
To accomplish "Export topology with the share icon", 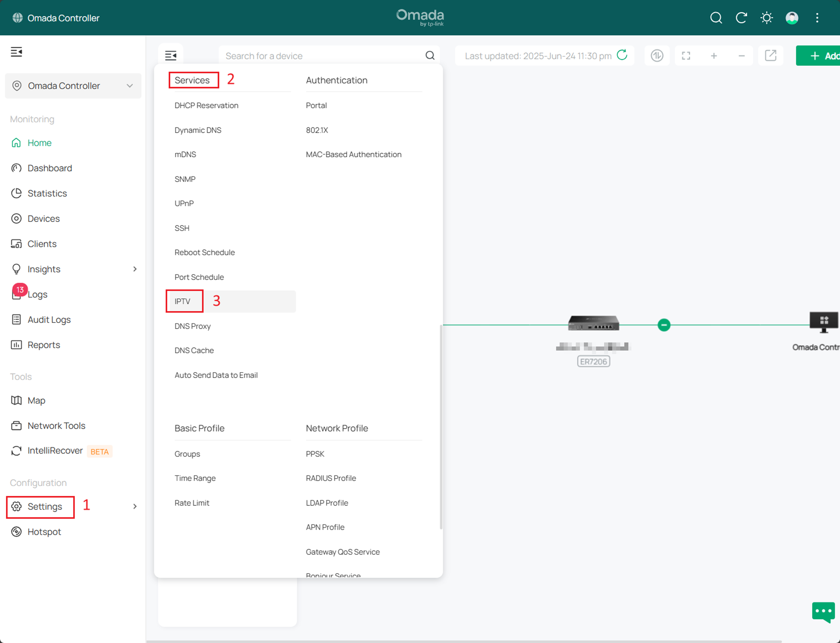I will pyautogui.click(x=770, y=55).
